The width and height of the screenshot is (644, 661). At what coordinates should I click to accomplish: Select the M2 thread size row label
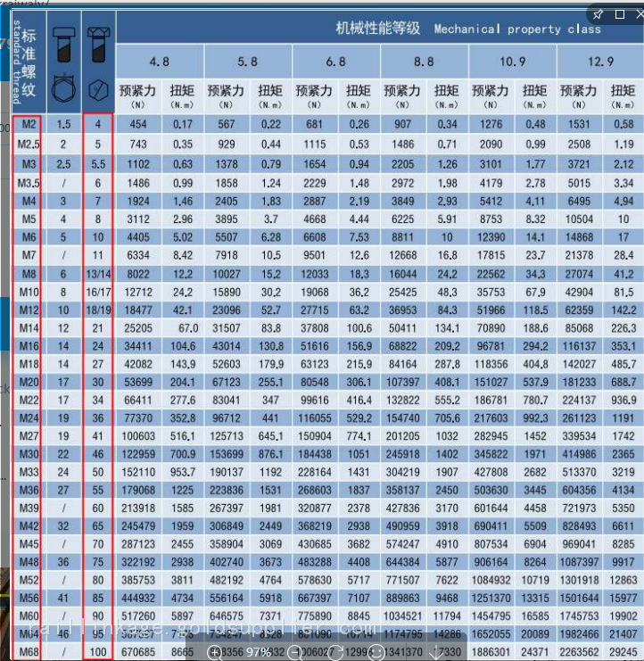[x=29, y=124]
